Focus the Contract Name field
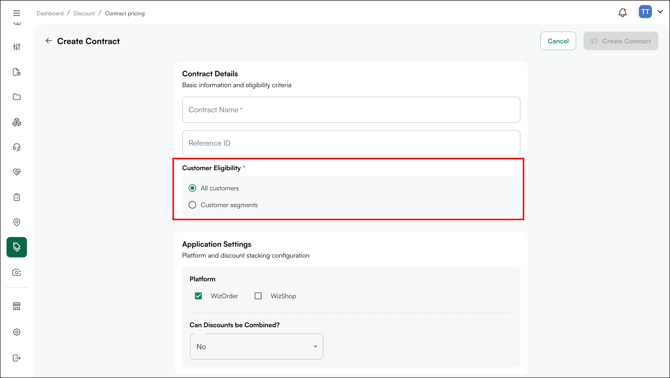The width and height of the screenshot is (670, 378). click(x=351, y=110)
